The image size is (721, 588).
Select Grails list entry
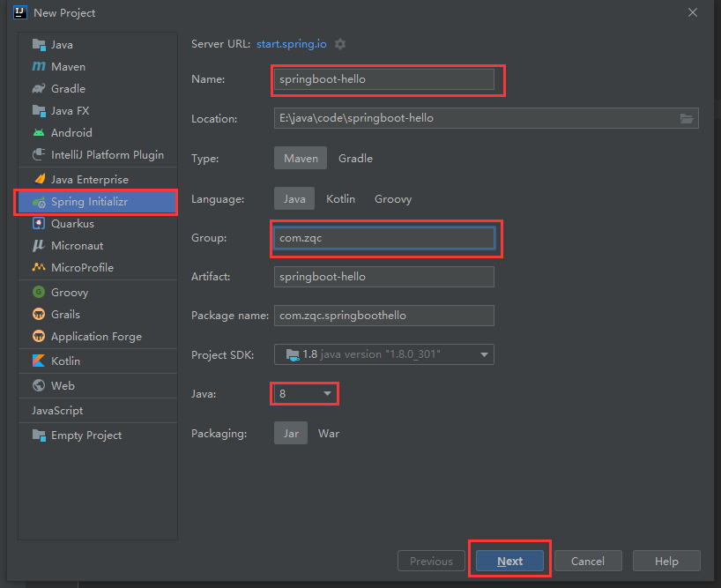pos(98,315)
